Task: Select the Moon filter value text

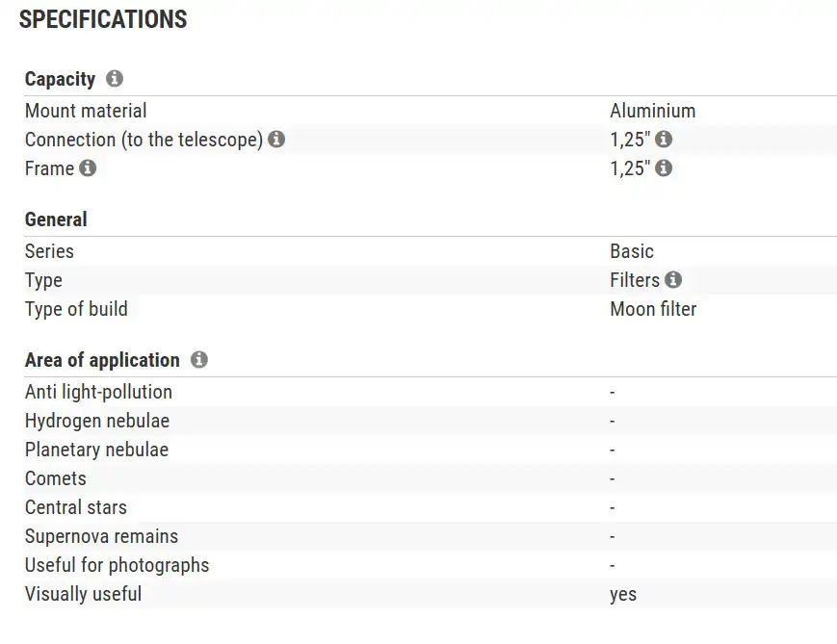Action: point(652,309)
